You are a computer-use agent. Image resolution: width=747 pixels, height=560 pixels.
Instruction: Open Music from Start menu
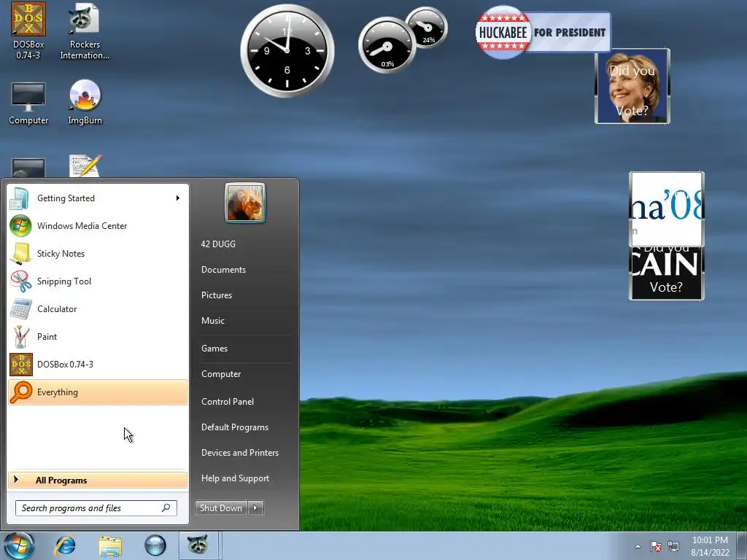[x=213, y=321]
